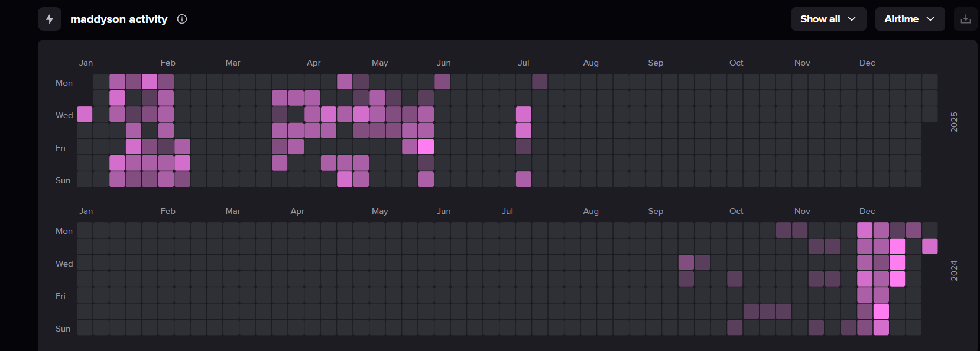Click the maddyson activity title
Screen dimensions: 980x351
tap(119, 19)
